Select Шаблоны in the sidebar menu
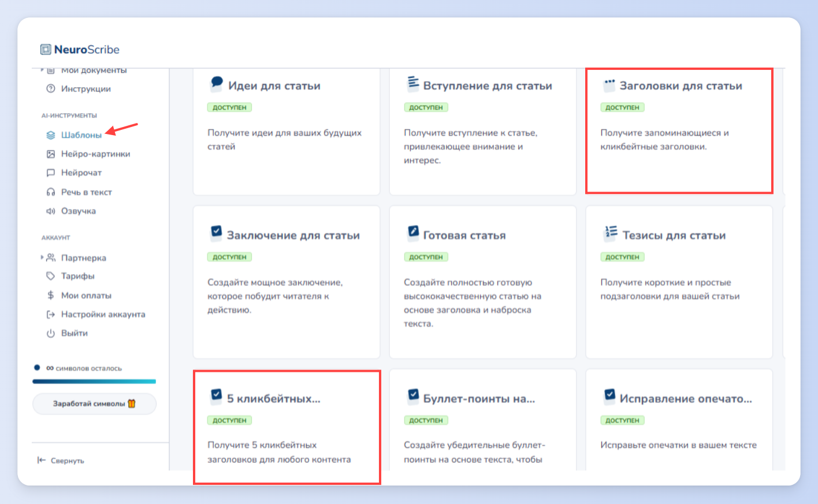Screen dimensions: 818x504 click(81, 135)
